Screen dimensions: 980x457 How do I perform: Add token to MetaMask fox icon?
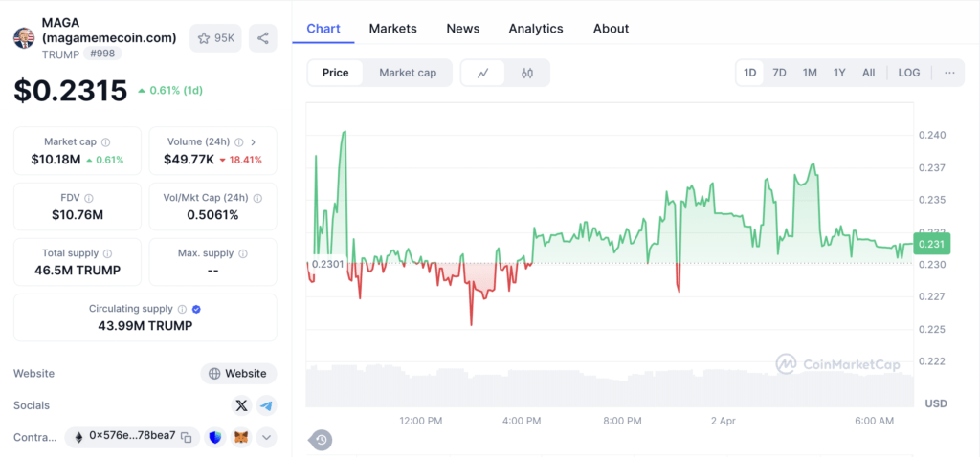pos(241,438)
